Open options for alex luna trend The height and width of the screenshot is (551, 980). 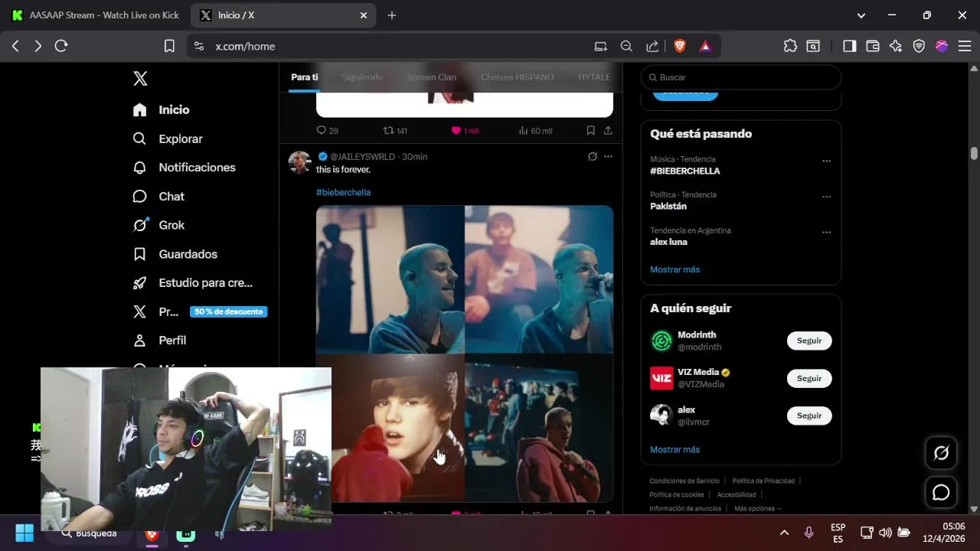pos(826,233)
